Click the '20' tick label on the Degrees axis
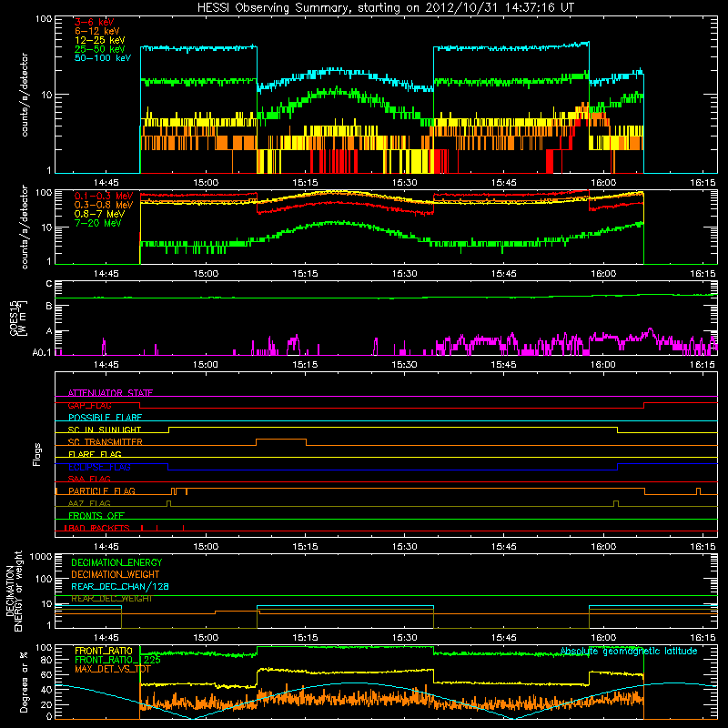 [46, 704]
